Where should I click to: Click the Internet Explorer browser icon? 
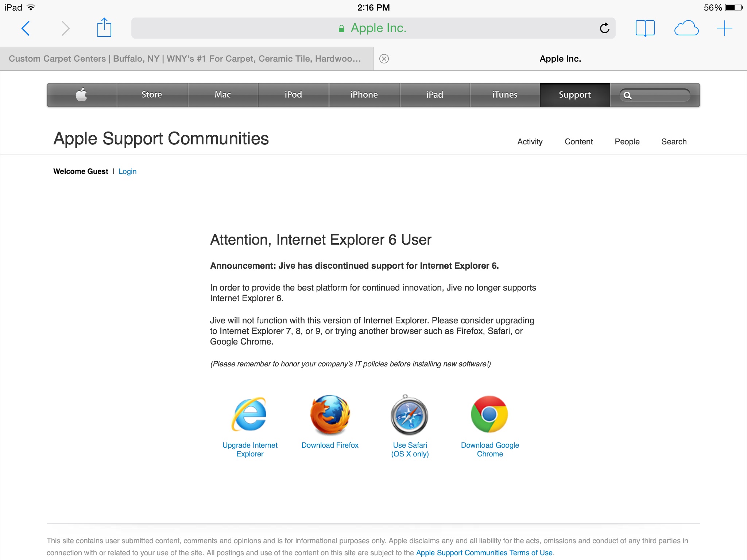pos(250,415)
